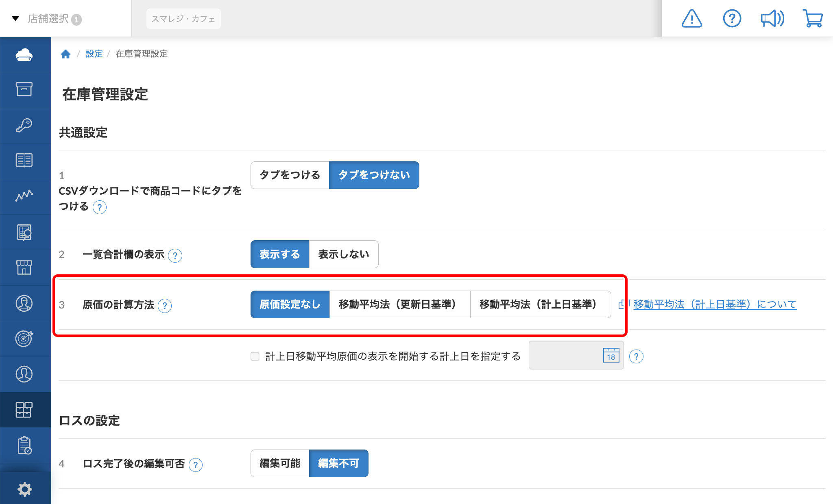Viewport: 833px width, 504px height.
Task: Go to 設定 breadcrumb link
Action: click(94, 54)
